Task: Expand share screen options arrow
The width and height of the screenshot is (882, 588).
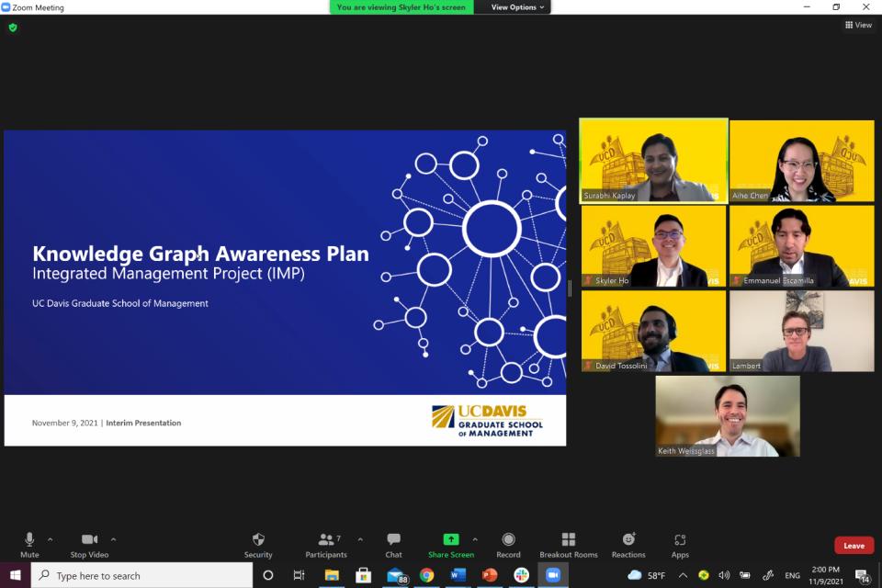Action: [x=475, y=539]
